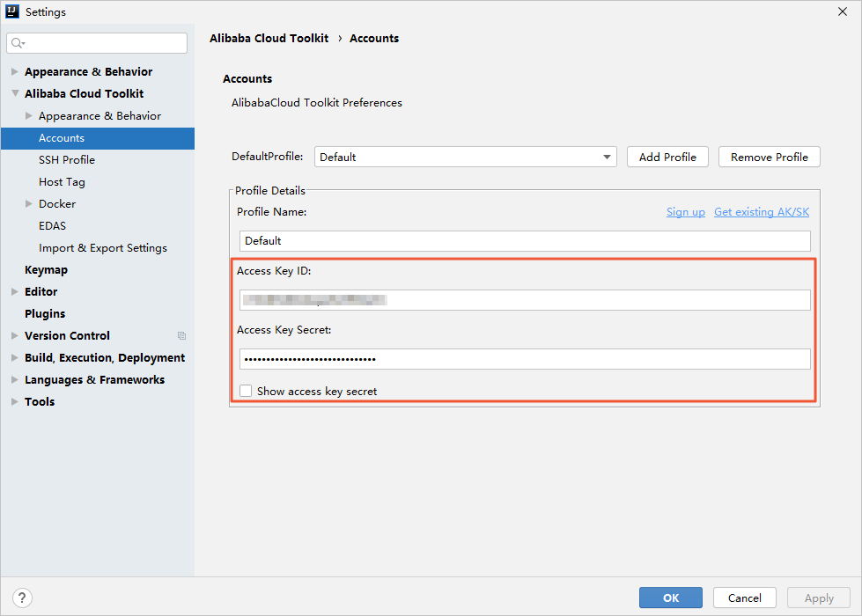Click the Access Key ID field
862x616 pixels.
click(x=525, y=300)
